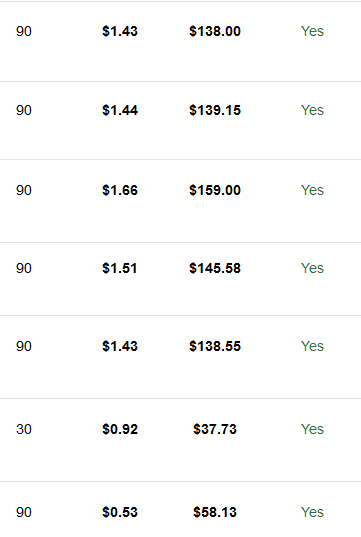Click quantity 30 in the $37.73 row
Viewport: 361px width, 537px height.
(24, 429)
